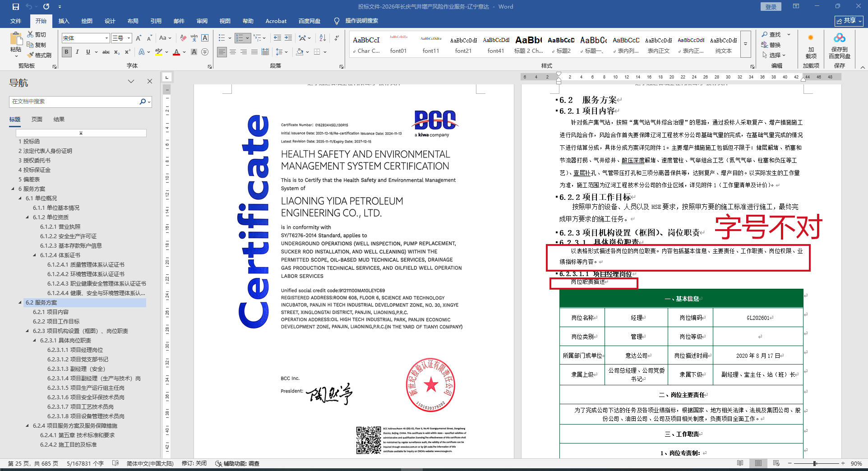Toggle show/hide paragraph marks
This screenshot has height=471, width=868.
pyautogui.click(x=337, y=38)
